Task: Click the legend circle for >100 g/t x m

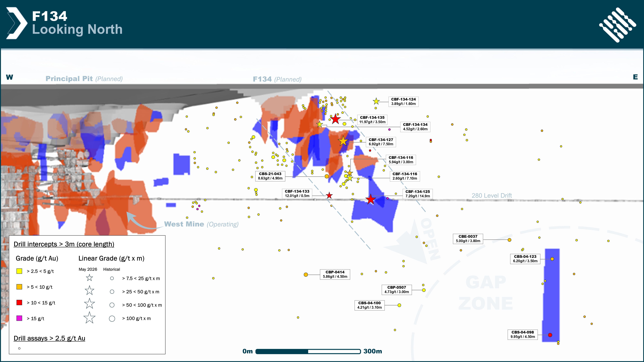Action: 112,318
